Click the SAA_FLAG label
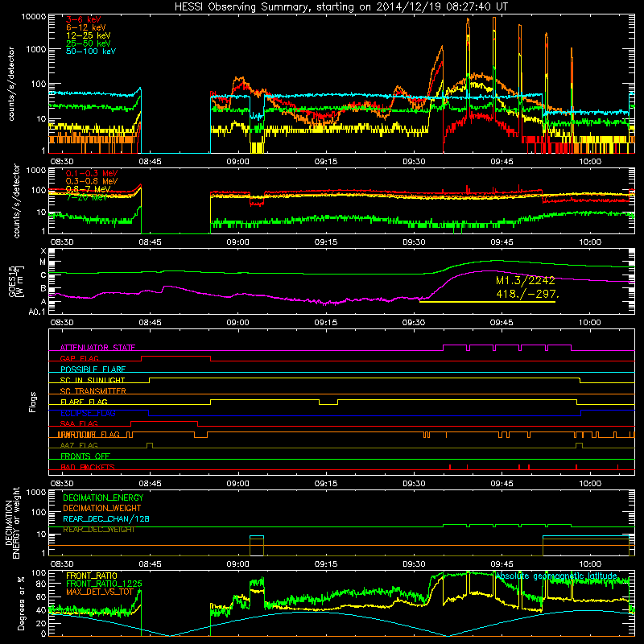The height and width of the screenshot is (644, 644). click(79, 423)
